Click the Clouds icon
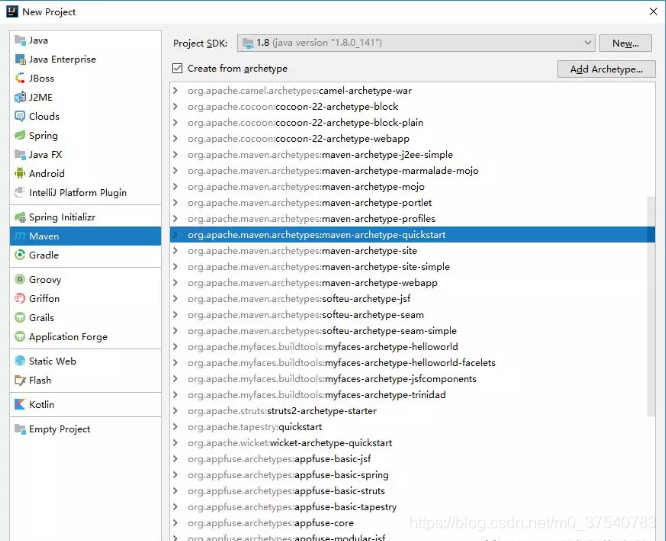The width and height of the screenshot is (666, 541). 20,116
